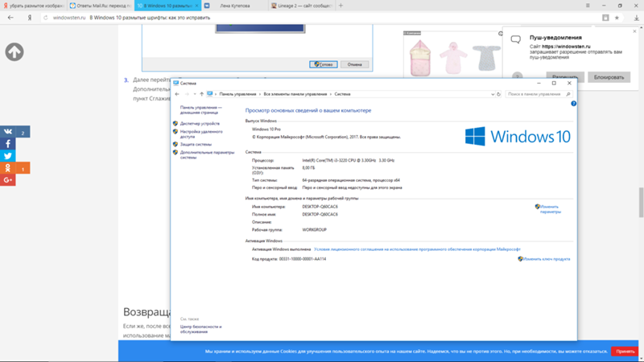
Task: Expand breadcrumb arrow after Все элементы панели управления
Action: click(331, 94)
